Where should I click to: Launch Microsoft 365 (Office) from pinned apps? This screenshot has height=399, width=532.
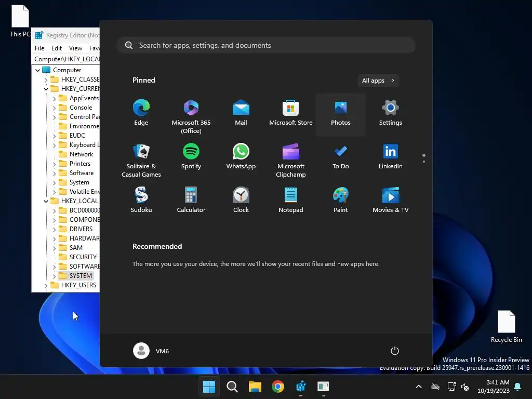coord(191,116)
